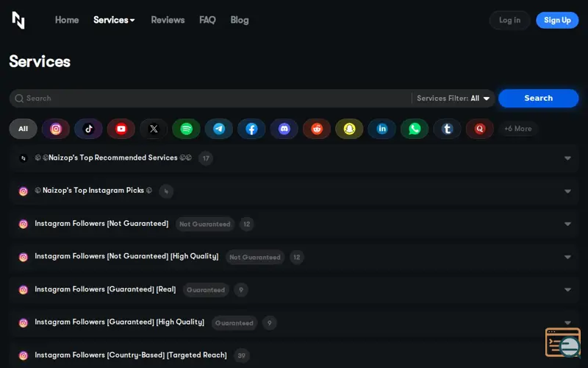The width and height of the screenshot is (588, 368).
Task: Filter services by Facebook icon
Action: click(251, 129)
